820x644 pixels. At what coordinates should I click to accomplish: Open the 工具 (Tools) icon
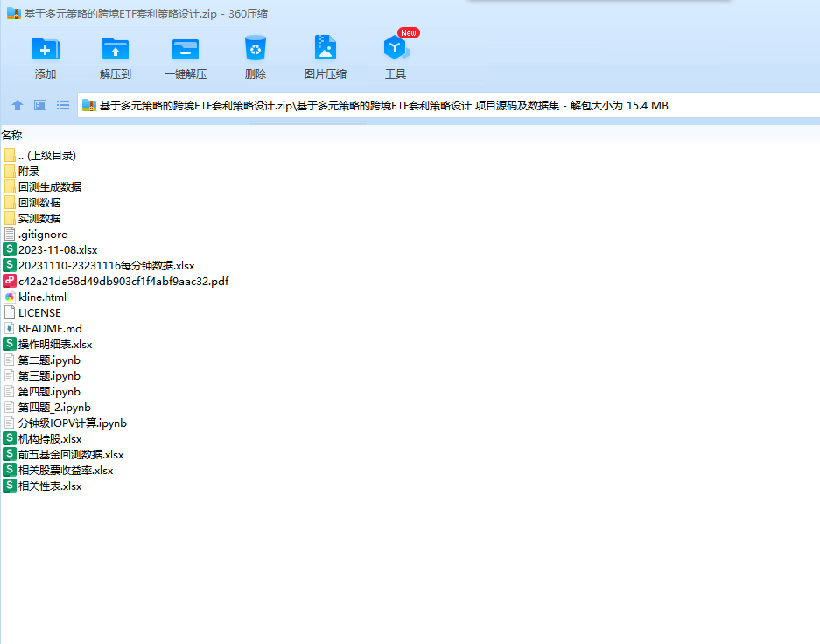(x=396, y=48)
